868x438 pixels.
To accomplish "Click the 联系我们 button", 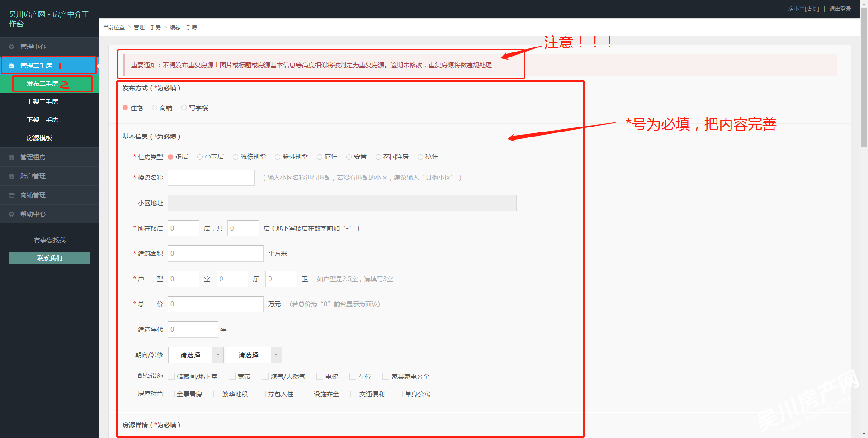I will tap(50, 258).
